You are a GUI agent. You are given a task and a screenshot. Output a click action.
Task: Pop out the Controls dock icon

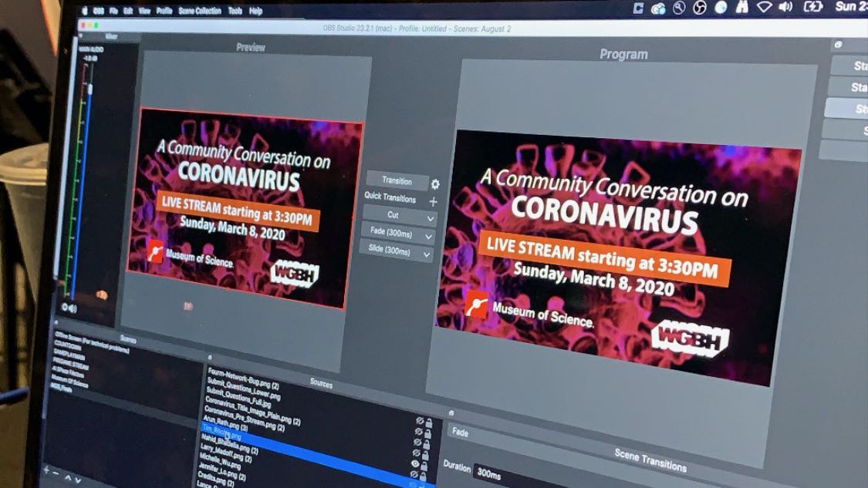[x=838, y=45]
